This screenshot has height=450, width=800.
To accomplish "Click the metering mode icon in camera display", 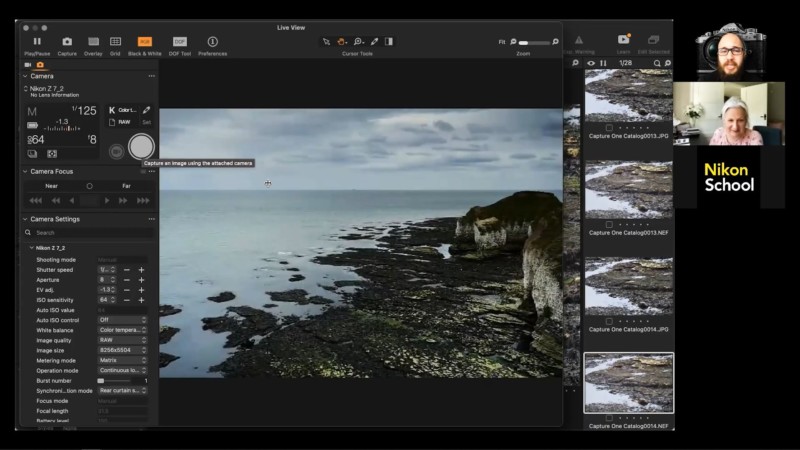I will 52,154.
